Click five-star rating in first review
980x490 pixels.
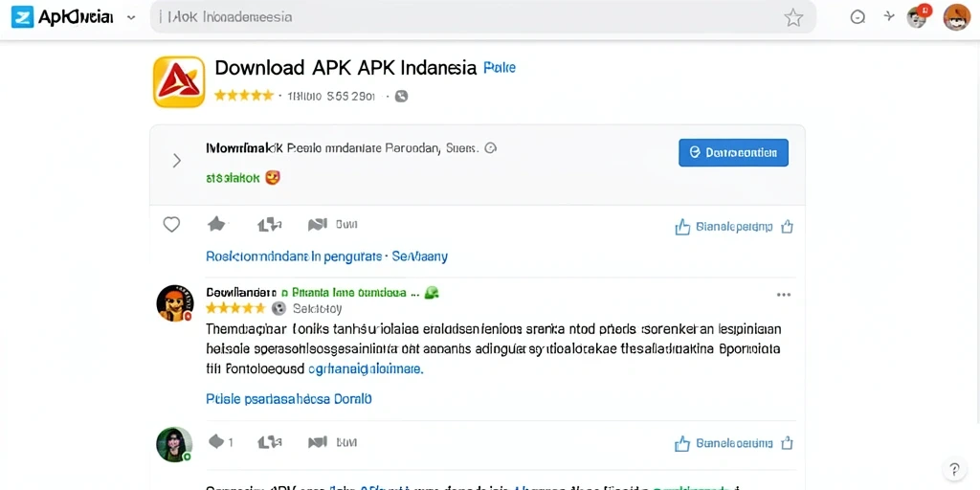(x=235, y=308)
